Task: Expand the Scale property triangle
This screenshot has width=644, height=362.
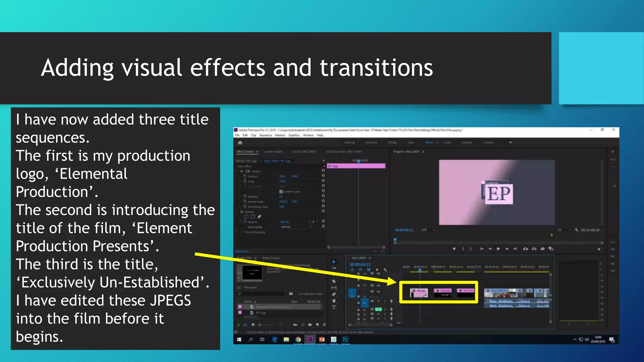Action: point(240,181)
